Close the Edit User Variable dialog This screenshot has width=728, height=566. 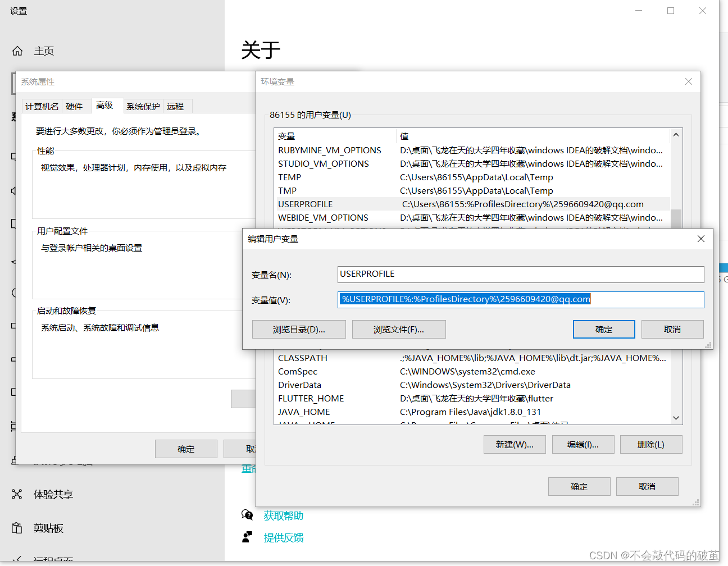click(x=700, y=239)
